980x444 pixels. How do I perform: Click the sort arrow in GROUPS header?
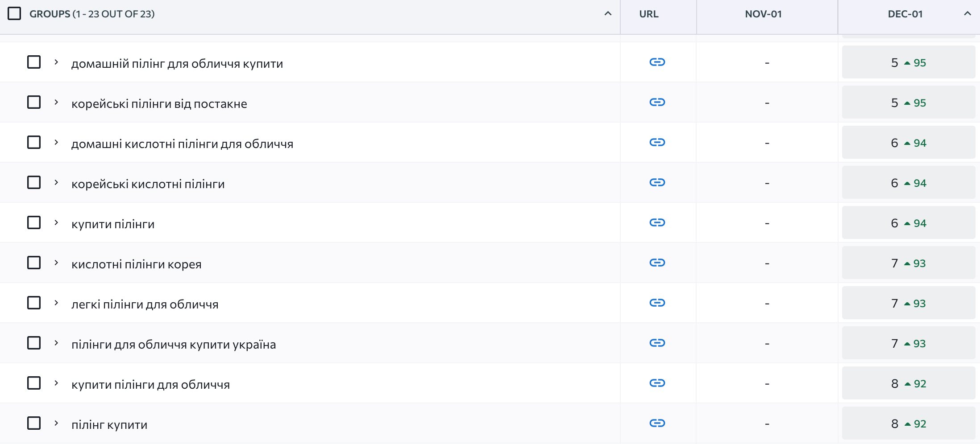tap(608, 14)
